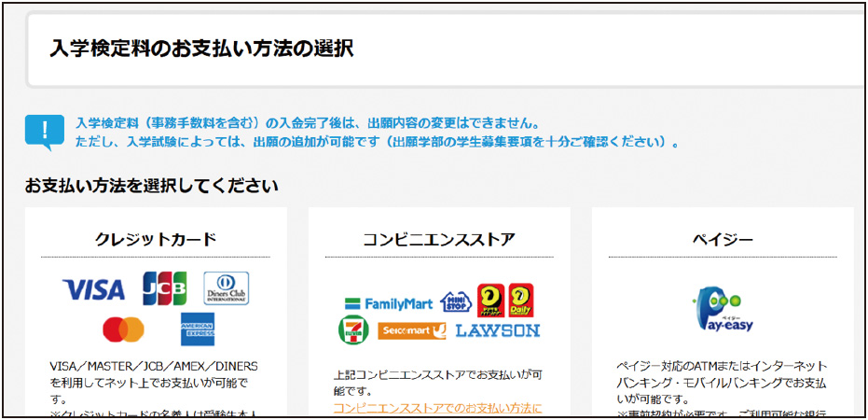This screenshot has height=420, width=868.
Task: Click the Ministop logo
Action: (x=456, y=301)
